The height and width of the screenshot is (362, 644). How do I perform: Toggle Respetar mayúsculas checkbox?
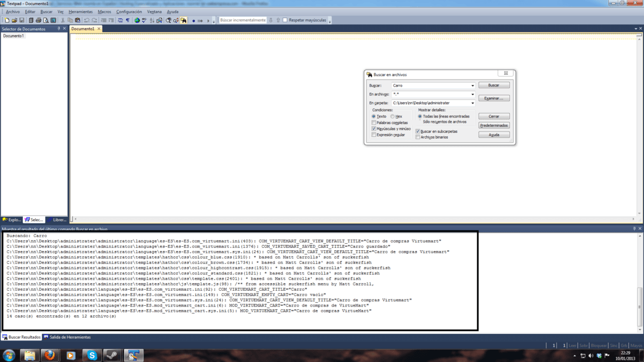[285, 20]
